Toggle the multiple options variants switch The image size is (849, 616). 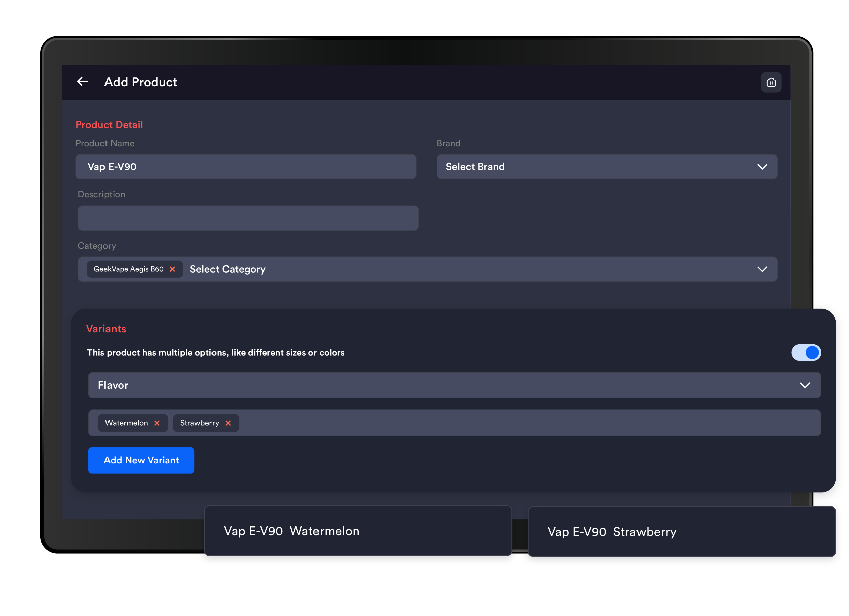point(806,353)
